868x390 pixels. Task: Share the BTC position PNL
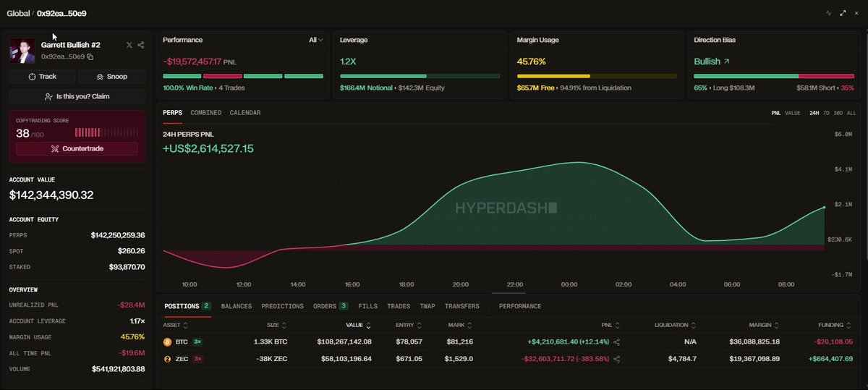pyautogui.click(x=616, y=342)
